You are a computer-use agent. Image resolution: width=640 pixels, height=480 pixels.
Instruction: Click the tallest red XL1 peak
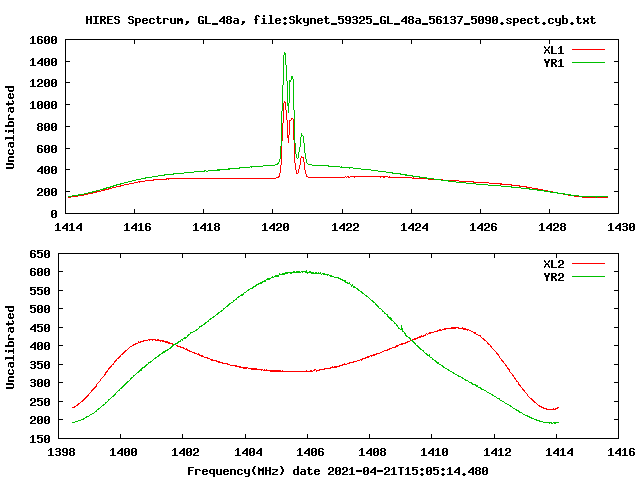284,102
